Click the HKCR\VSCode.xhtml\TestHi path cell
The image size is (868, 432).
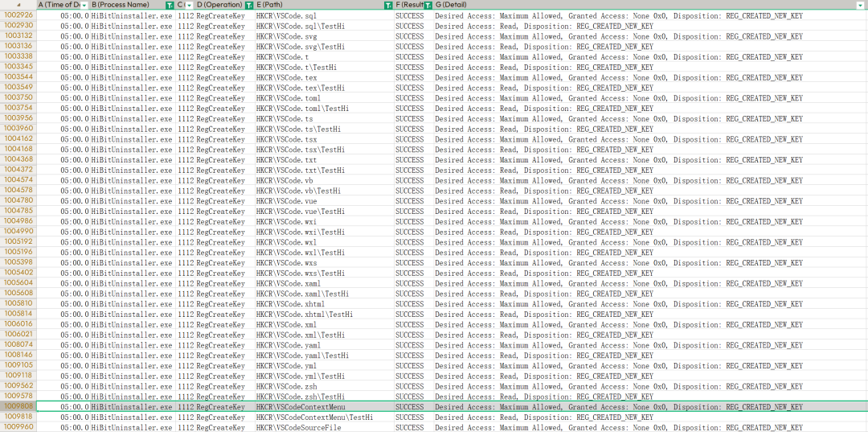325,315
